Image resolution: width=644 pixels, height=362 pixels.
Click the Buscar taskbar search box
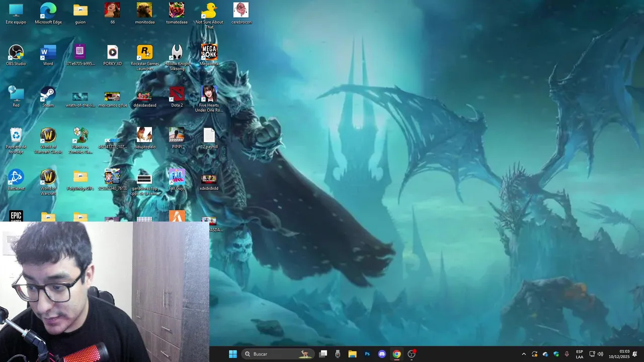click(278, 354)
